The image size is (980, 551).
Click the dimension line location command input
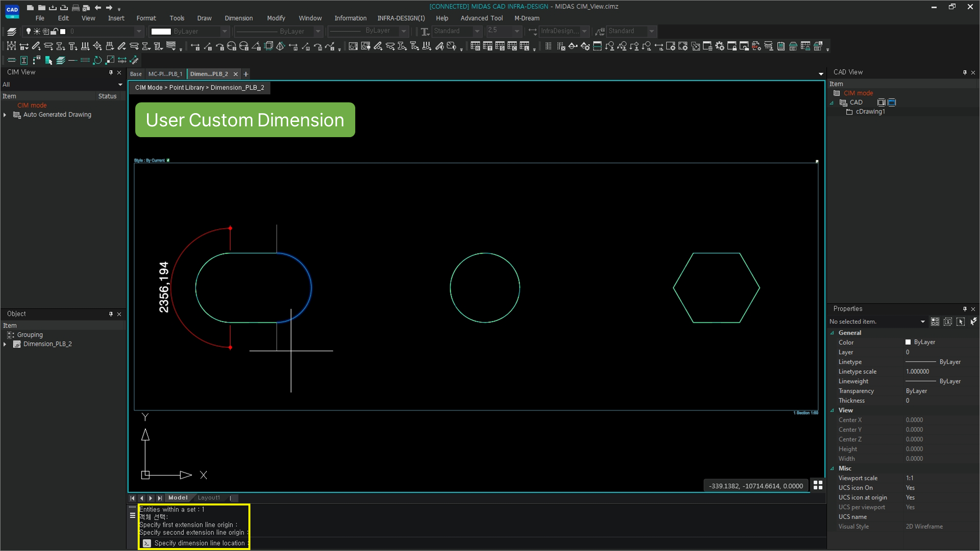199,543
